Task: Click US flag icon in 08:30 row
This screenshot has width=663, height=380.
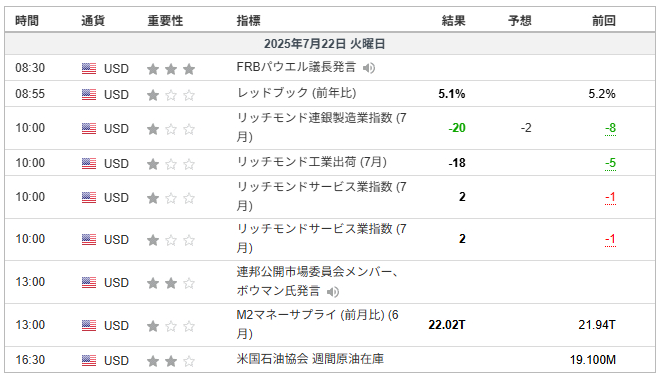Action: coord(89,68)
